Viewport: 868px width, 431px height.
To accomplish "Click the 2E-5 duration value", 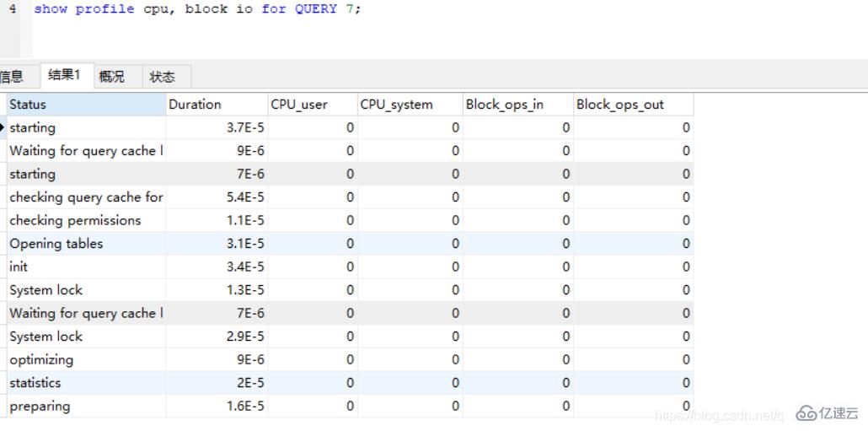I will [x=251, y=383].
